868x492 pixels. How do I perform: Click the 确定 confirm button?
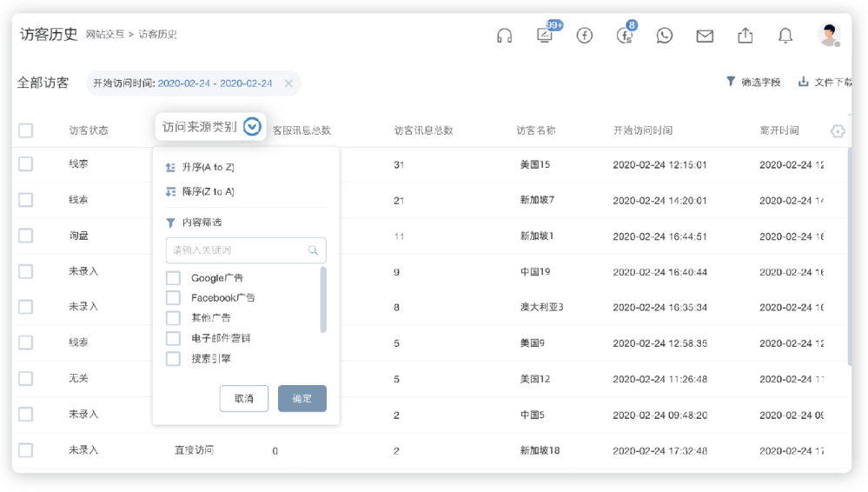302,398
